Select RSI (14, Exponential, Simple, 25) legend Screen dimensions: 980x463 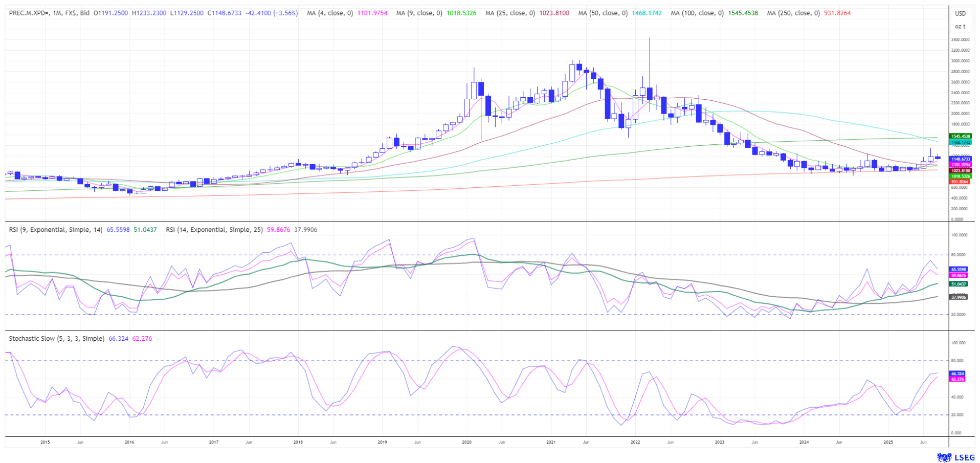click(x=214, y=230)
